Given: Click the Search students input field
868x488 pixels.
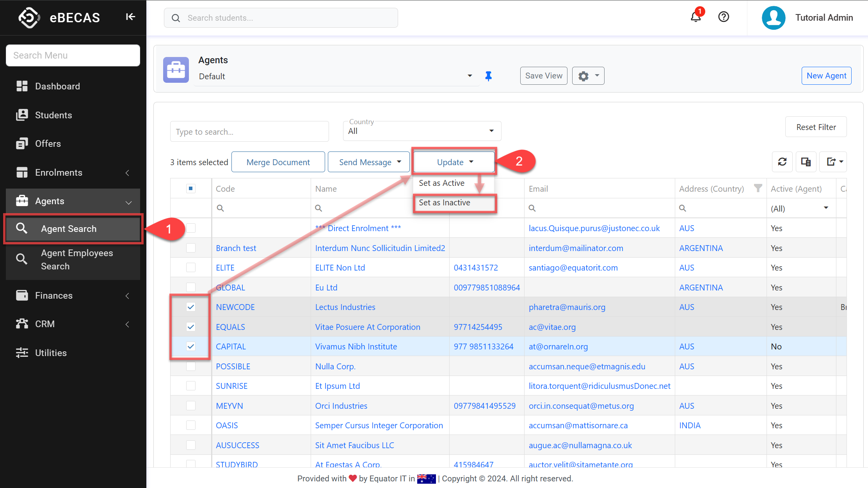Looking at the screenshot, I should tap(281, 18).
